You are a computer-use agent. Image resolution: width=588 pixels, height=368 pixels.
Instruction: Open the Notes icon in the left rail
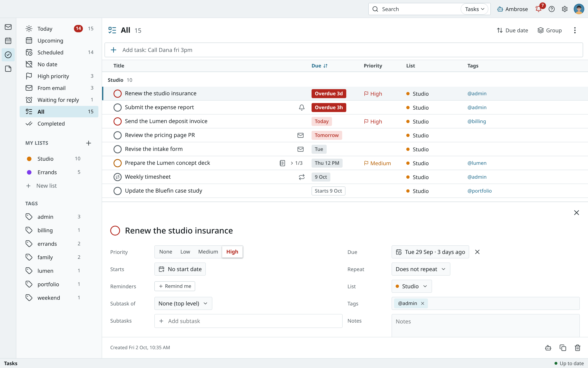[x=8, y=69]
